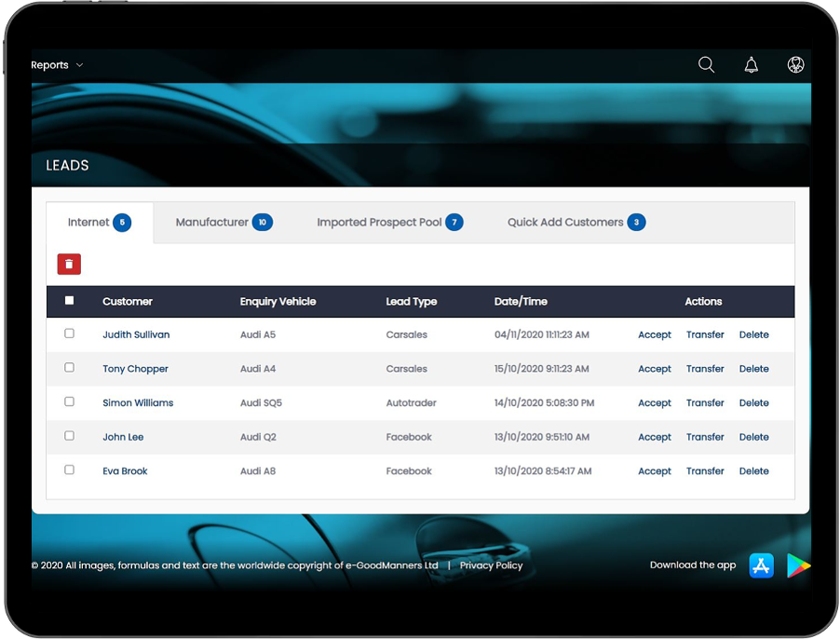Open the Quick Add Customers tab
Image resolution: width=840 pixels, height=639 pixels.
pyautogui.click(x=565, y=223)
